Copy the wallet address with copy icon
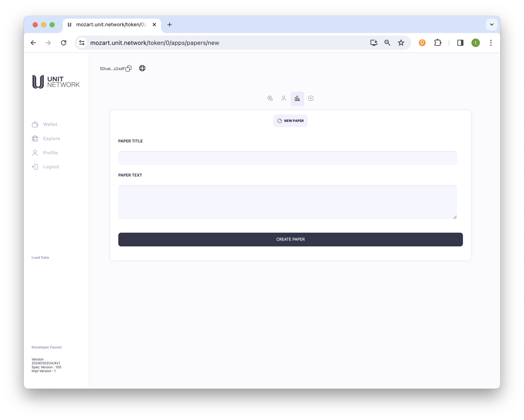Image resolution: width=524 pixels, height=420 pixels. tap(129, 69)
